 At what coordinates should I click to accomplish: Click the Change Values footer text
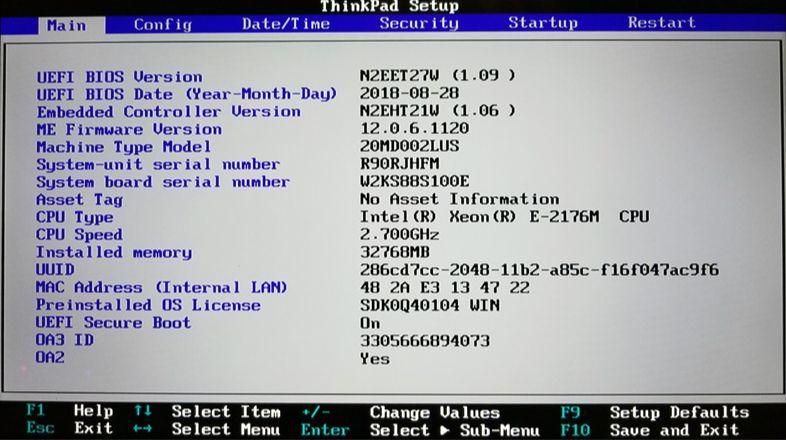pyautogui.click(x=435, y=412)
